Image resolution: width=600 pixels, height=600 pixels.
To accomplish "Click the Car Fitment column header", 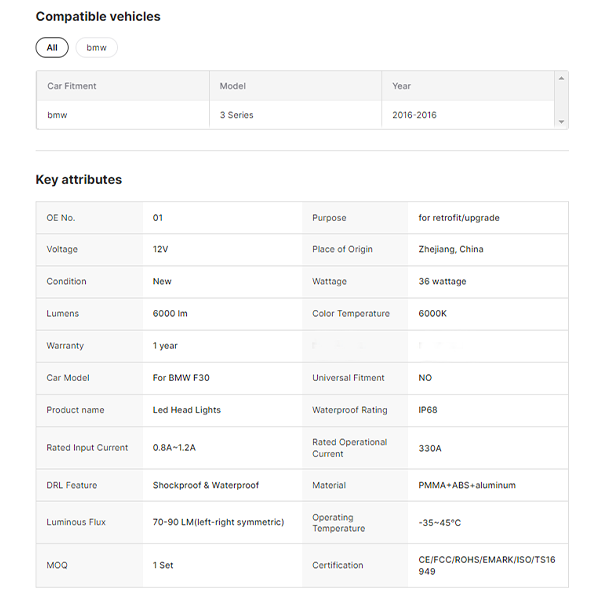I will coord(72,86).
